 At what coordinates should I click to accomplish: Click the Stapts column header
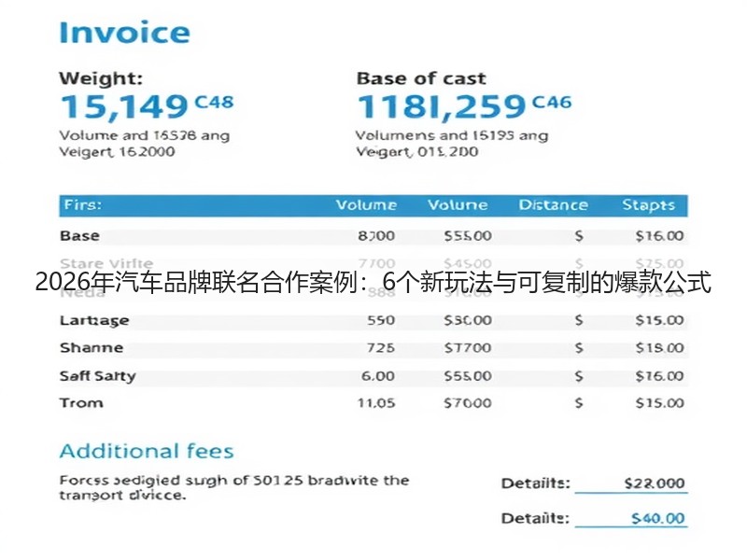click(x=648, y=204)
